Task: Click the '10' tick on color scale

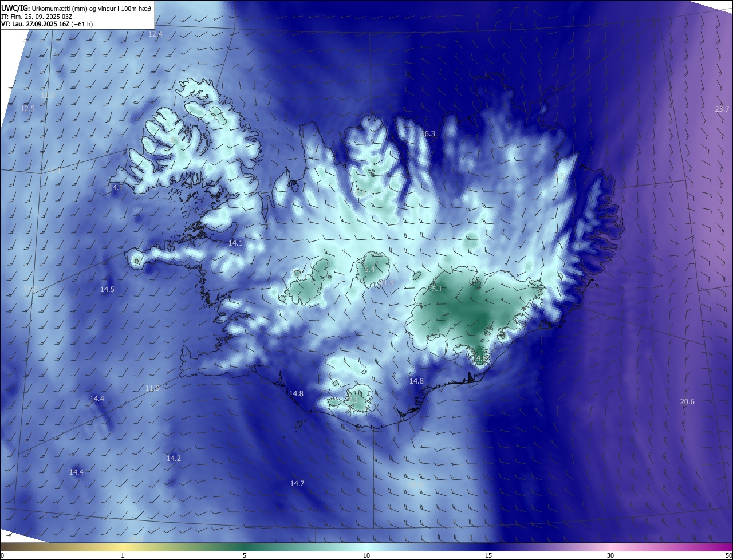Action: (366, 555)
